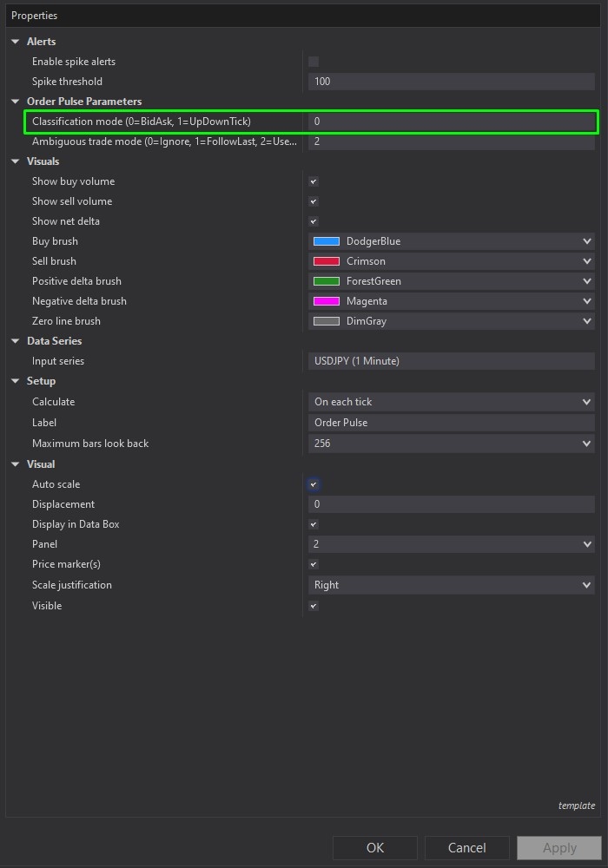Click the template link
The image size is (608, 868).
[x=576, y=806]
